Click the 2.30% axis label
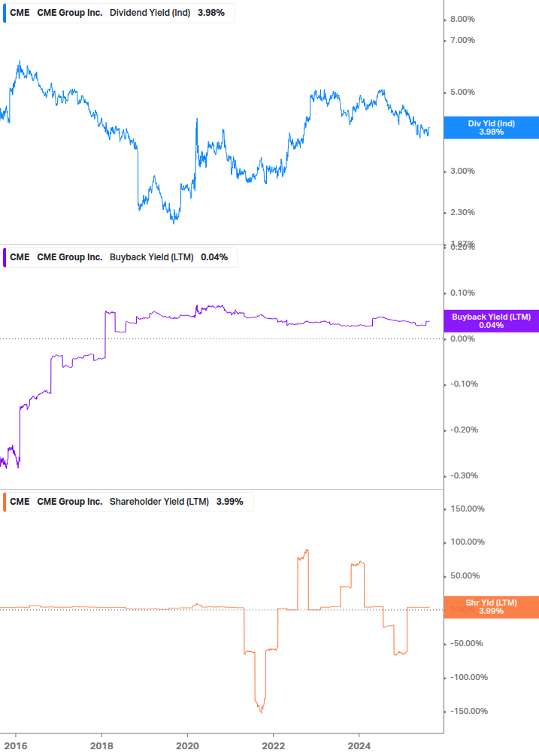Viewport: 539px width, 756px height. point(462,213)
